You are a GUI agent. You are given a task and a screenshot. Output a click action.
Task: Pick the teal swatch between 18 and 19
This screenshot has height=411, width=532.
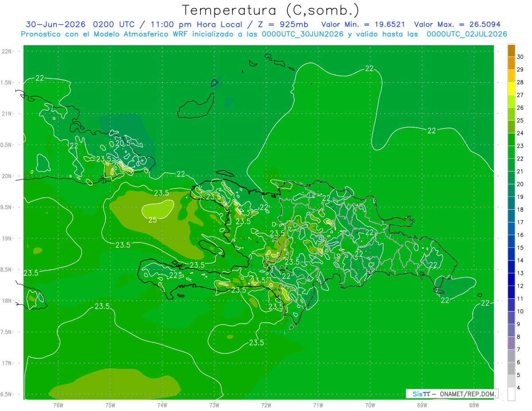(x=511, y=203)
